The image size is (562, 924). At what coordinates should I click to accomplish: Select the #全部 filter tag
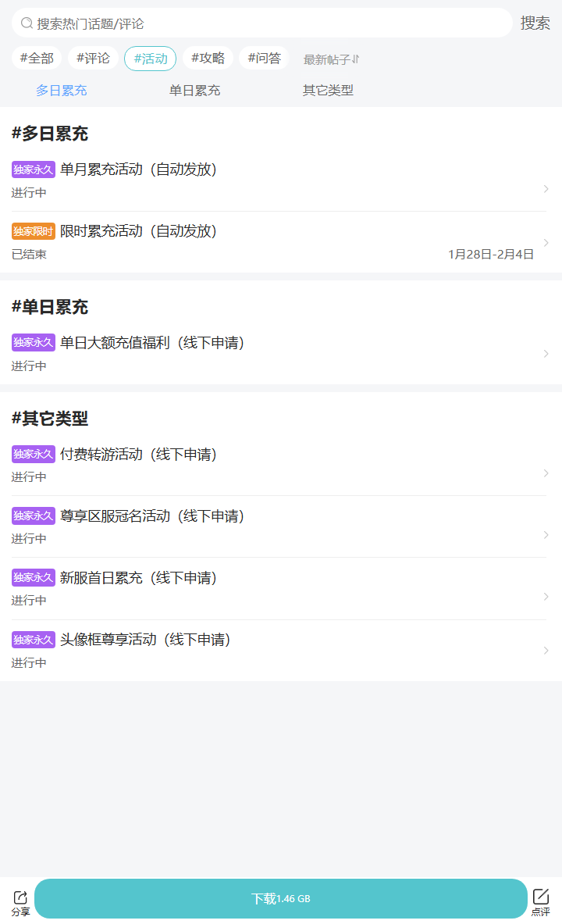pyautogui.click(x=37, y=59)
